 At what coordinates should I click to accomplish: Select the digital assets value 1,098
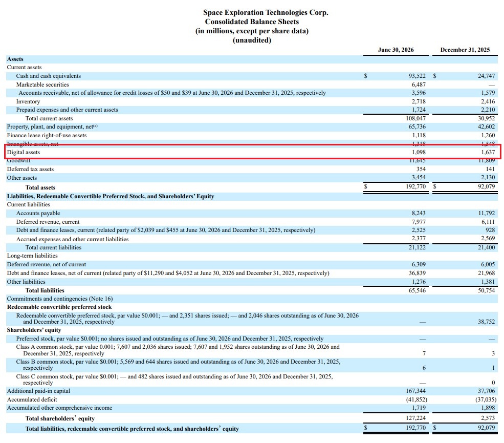419,152
